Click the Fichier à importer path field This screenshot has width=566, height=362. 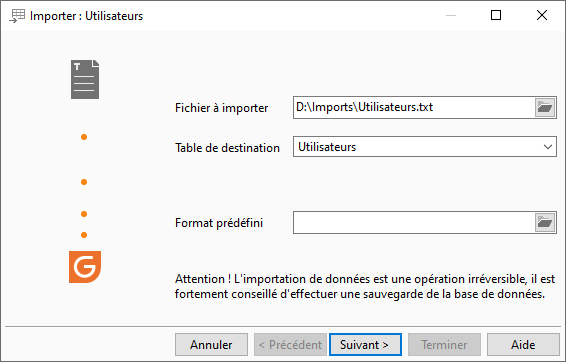pyautogui.click(x=414, y=108)
